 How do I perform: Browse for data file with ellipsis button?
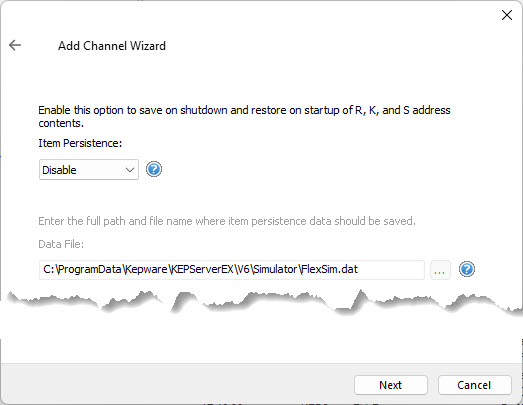pyautogui.click(x=440, y=270)
